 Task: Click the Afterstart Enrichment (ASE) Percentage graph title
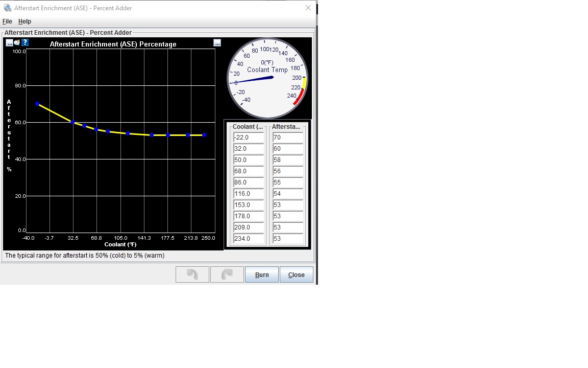(113, 44)
